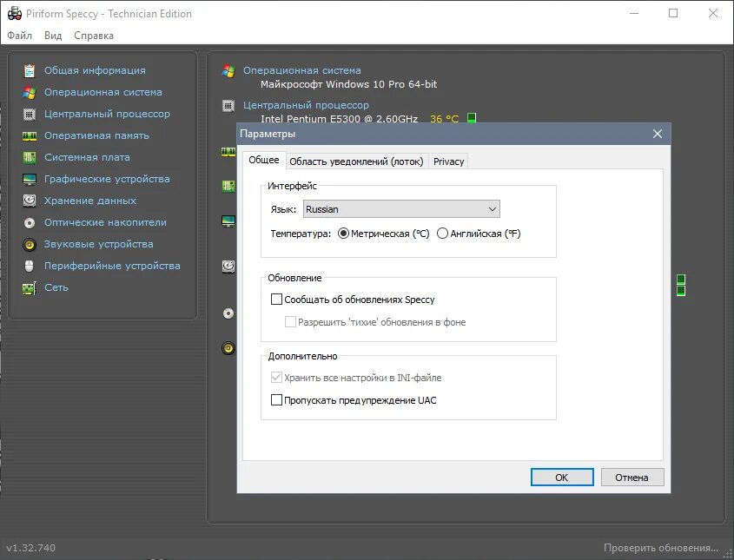Screen dimensions: 734x560
Task: Open the "Центральный процессор" sidebar section
Action: coord(107,114)
